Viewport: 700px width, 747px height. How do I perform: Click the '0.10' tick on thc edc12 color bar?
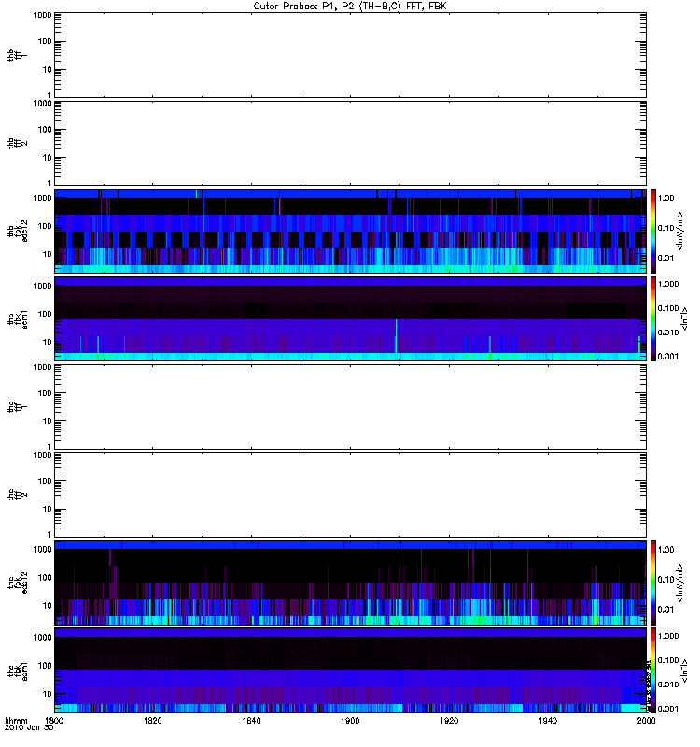click(x=665, y=580)
